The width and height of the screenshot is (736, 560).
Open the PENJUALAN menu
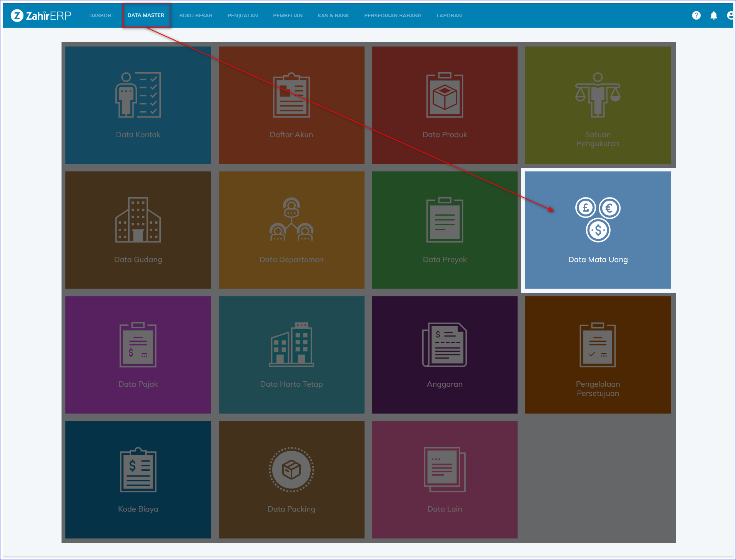point(243,16)
